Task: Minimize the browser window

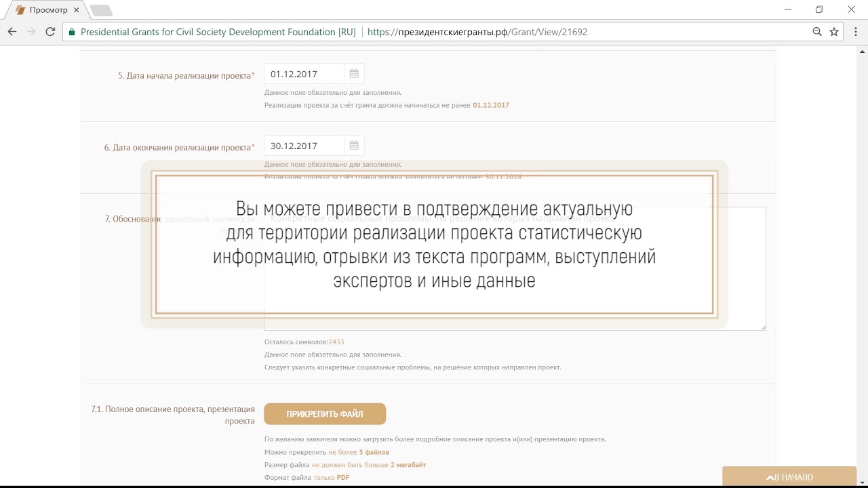Action: click(x=788, y=9)
